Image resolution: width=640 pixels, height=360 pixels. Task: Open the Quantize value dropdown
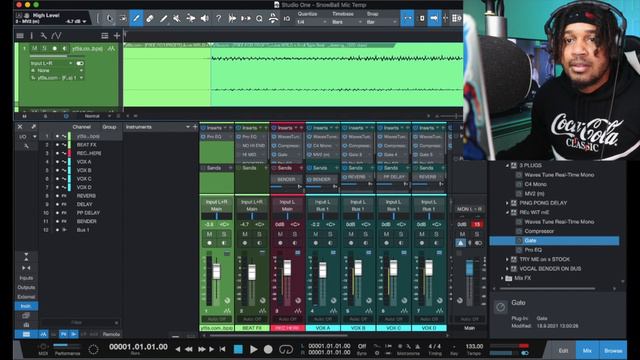tap(312, 22)
